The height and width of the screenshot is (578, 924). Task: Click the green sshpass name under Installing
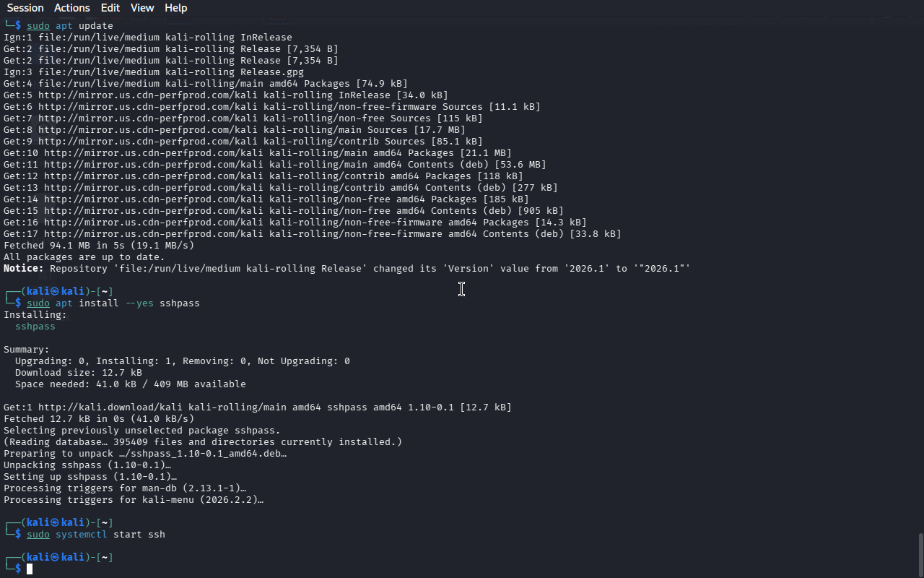[x=35, y=327]
